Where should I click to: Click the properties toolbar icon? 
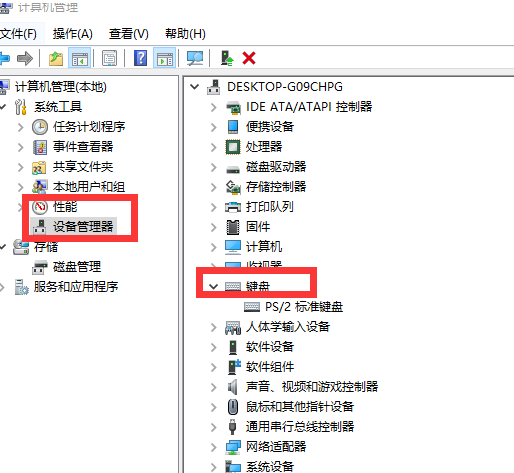pyautogui.click(x=110, y=58)
